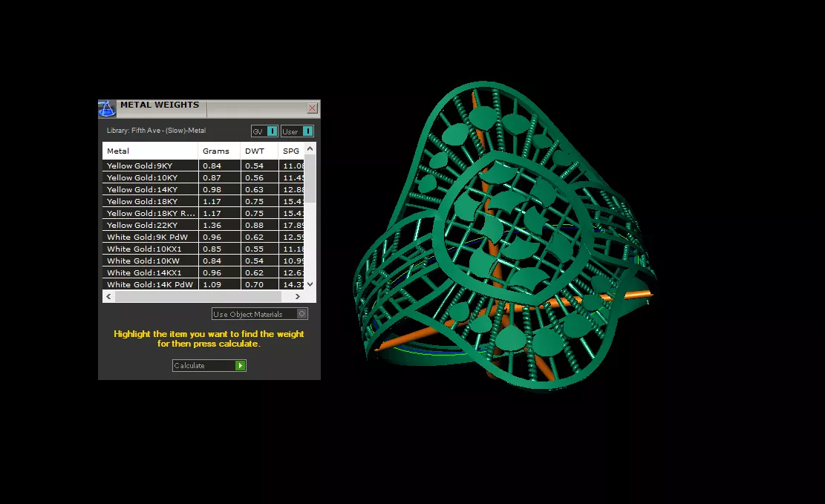Select the White Gold:14KX1 row
Viewport: 825px width, 504px height.
203,272
